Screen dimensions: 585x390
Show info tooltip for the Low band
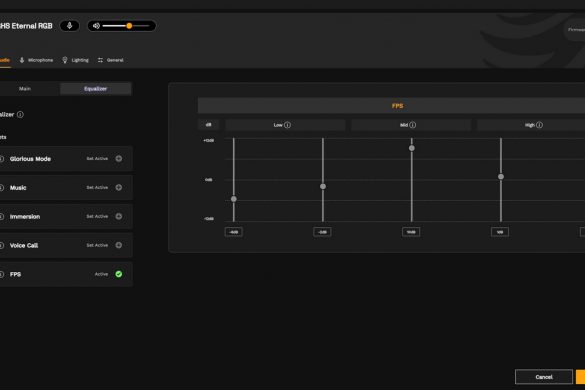point(287,125)
